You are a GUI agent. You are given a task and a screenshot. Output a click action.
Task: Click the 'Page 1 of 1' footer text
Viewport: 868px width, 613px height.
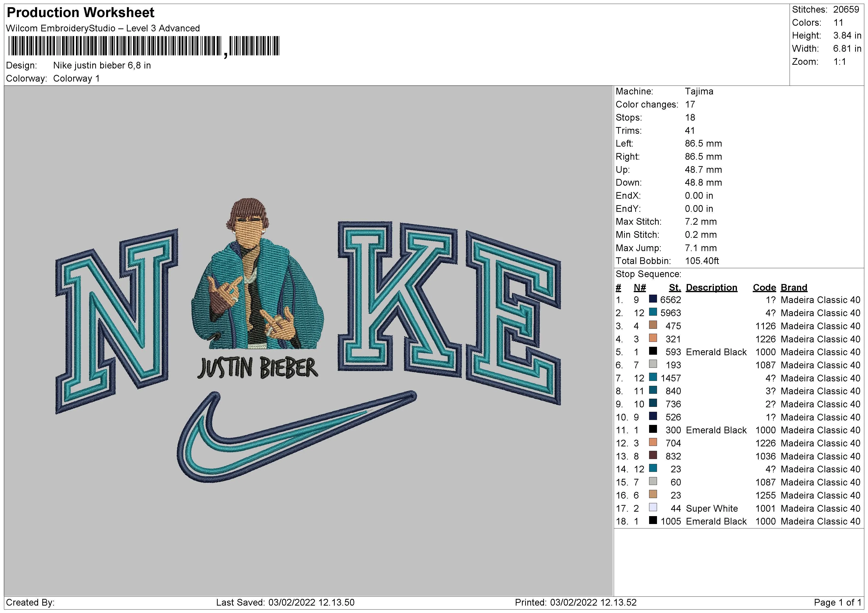click(x=837, y=602)
